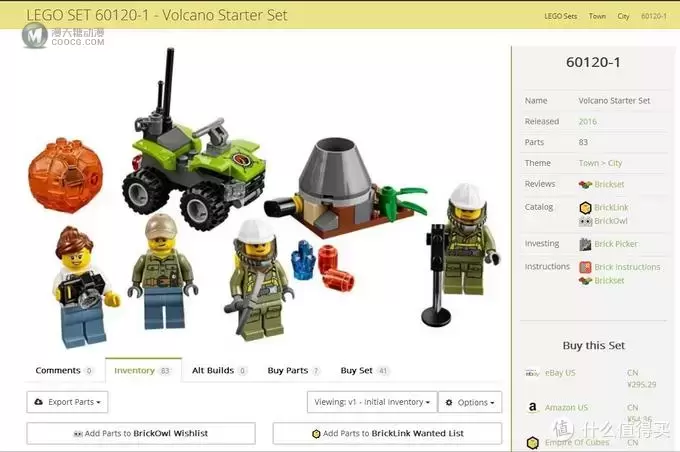Click the BrickOwl catalog text link
680x452 pixels.
[611, 221]
